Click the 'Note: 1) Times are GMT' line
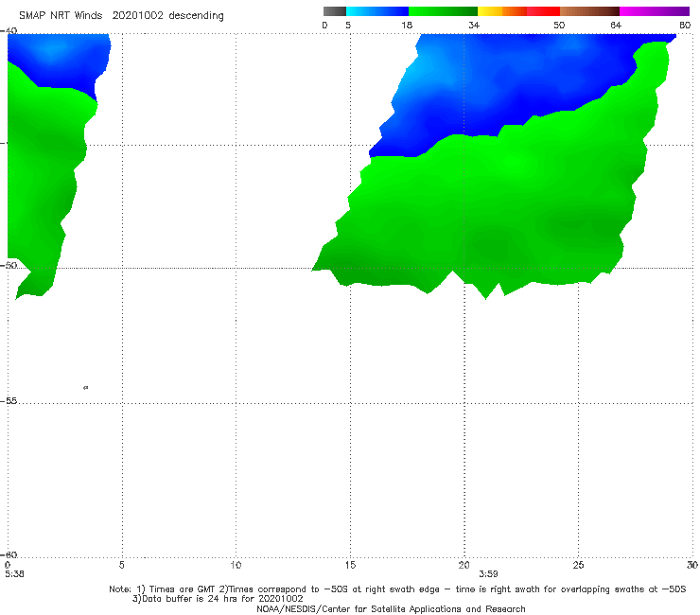700x615 pixels. 397,589
